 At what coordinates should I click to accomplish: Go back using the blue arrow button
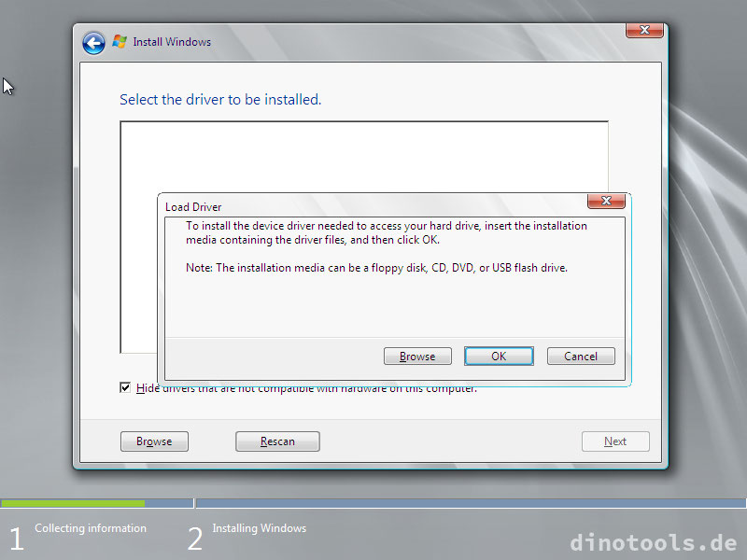pyautogui.click(x=93, y=43)
